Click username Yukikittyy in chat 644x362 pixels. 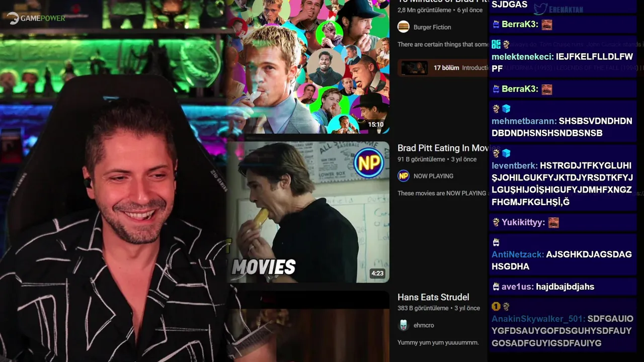coord(523,222)
